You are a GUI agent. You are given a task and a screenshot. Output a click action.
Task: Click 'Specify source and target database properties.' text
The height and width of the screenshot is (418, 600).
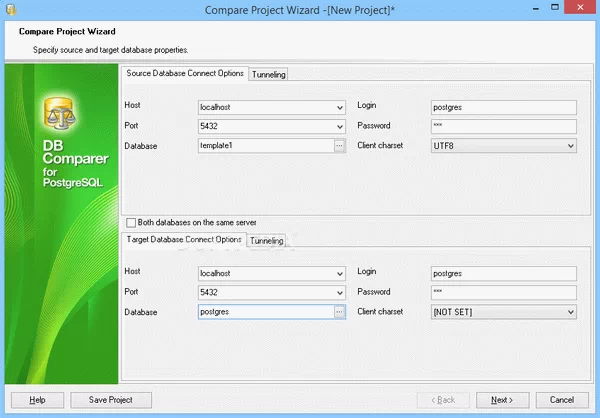point(111,50)
